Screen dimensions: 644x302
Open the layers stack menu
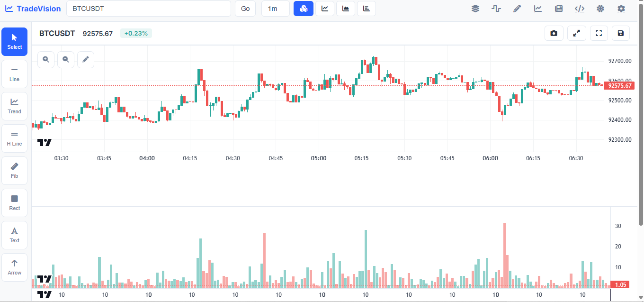tap(475, 8)
